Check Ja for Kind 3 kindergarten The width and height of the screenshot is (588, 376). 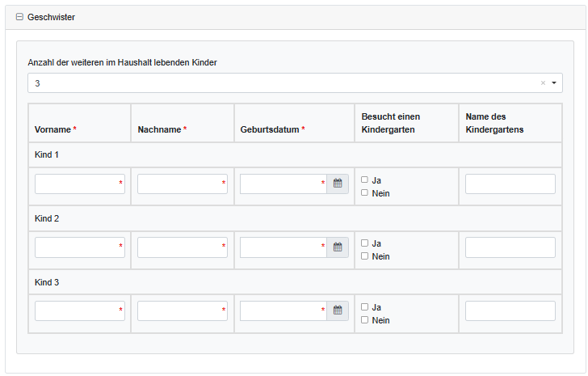365,306
